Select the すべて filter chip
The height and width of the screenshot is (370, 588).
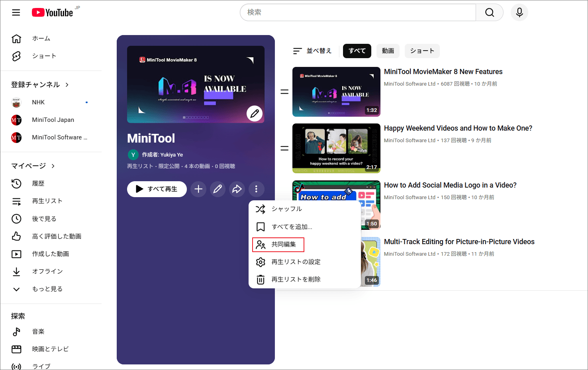(357, 51)
